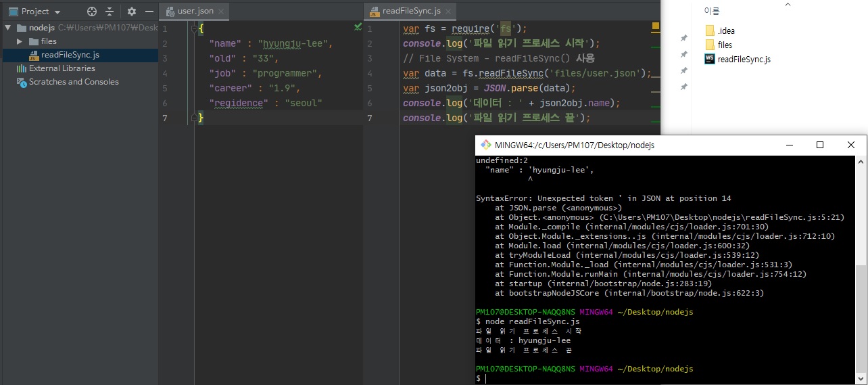Click the locate file crosshair icon

[92, 12]
